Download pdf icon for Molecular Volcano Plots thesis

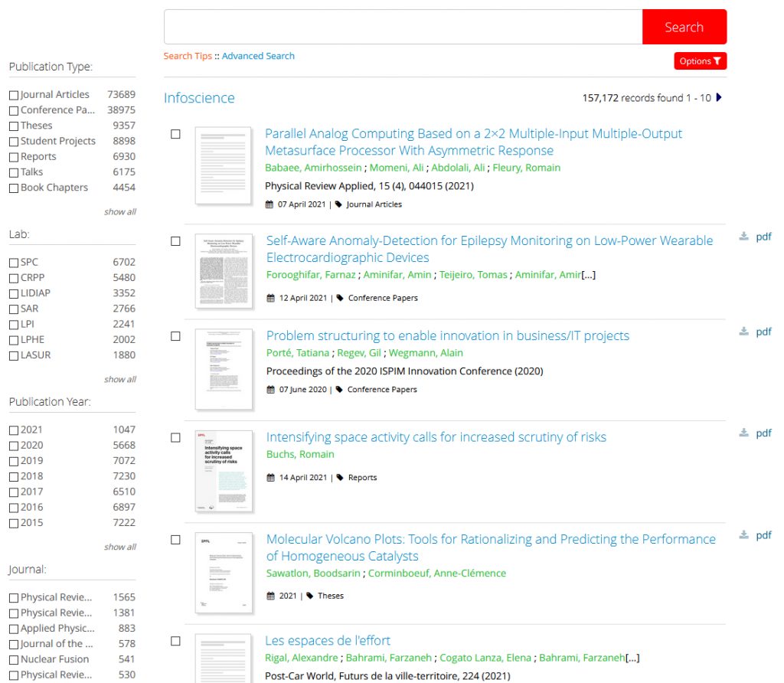[x=743, y=535]
